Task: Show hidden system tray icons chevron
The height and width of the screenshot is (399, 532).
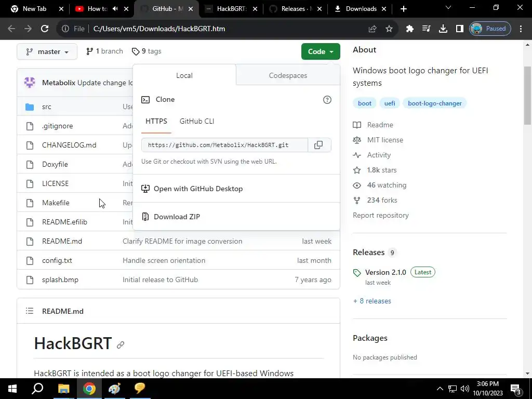Action: coord(440,389)
